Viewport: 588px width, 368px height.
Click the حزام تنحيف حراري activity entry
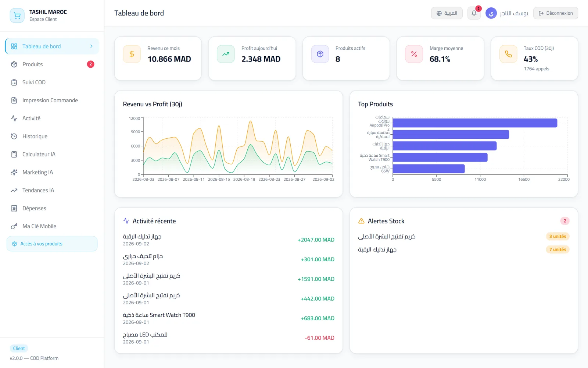coord(229,259)
